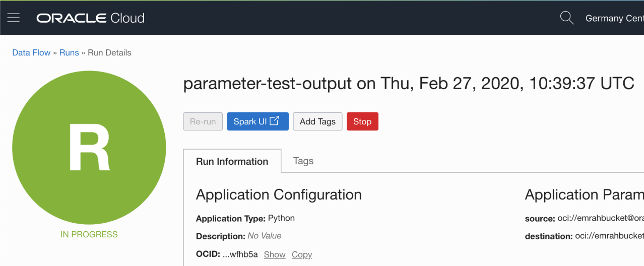Navigate to Runs via the breadcrumb

coord(69,52)
